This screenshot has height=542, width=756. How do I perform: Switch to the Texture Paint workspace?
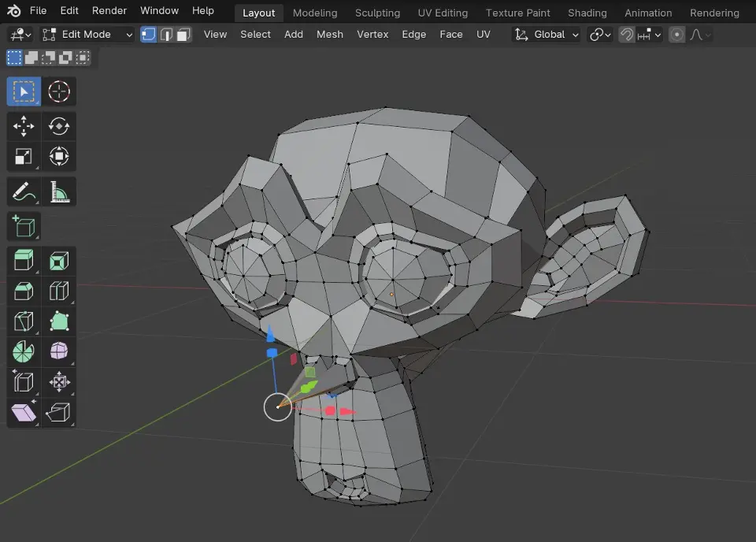pyautogui.click(x=518, y=13)
